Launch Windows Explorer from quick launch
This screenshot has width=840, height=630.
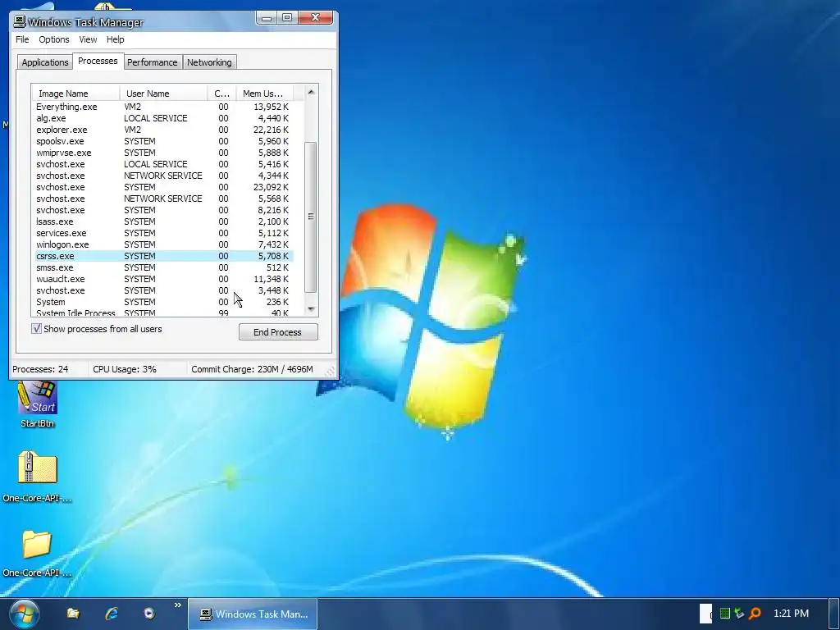coord(73,614)
